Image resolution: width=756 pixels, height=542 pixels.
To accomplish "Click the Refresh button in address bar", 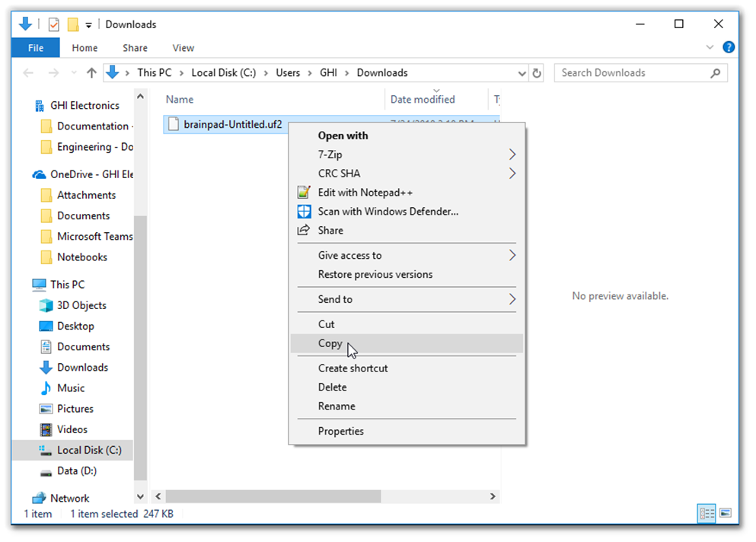I will tap(537, 73).
